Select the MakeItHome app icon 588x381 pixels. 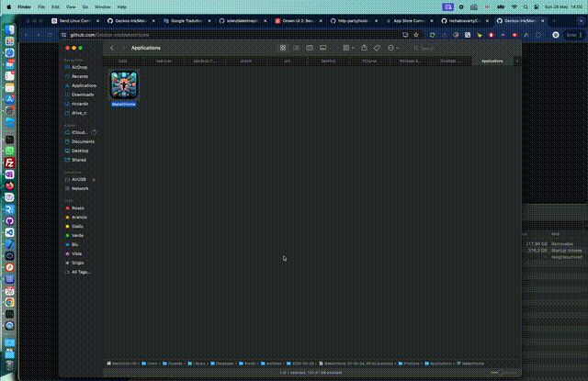tap(124, 84)
